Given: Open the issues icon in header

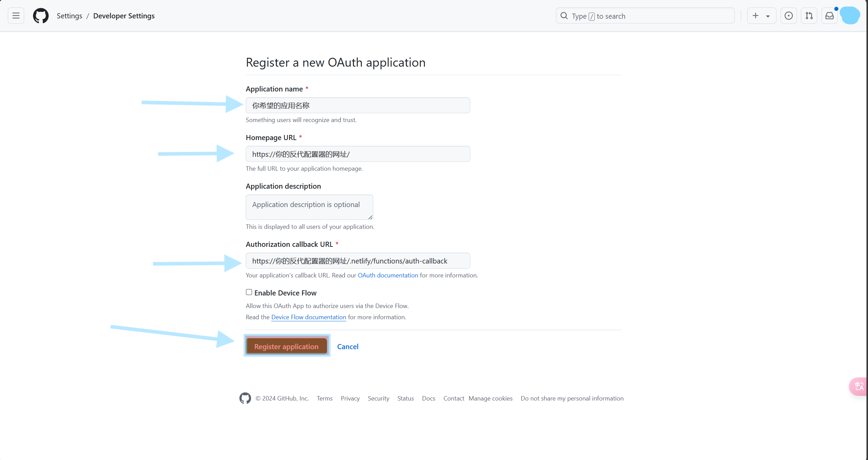Looking at the screenshot, I should 788,16.
